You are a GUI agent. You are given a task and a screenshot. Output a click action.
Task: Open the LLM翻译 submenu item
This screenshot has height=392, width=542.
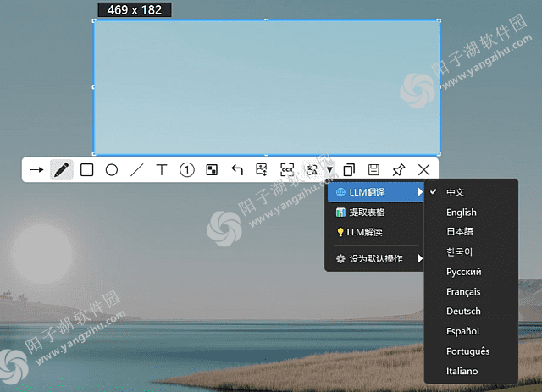376,192
